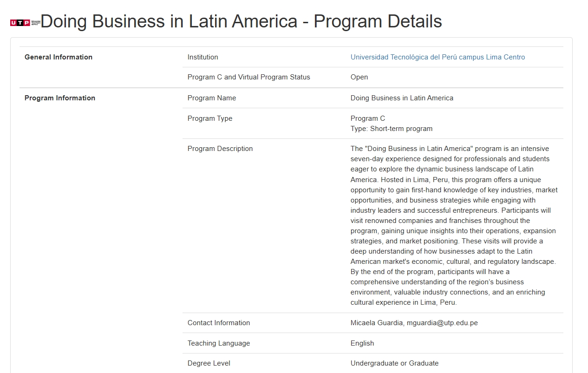Select the Program Description field label
The width and height of the screenshot is (588, 373).
(x=220, y=149)
